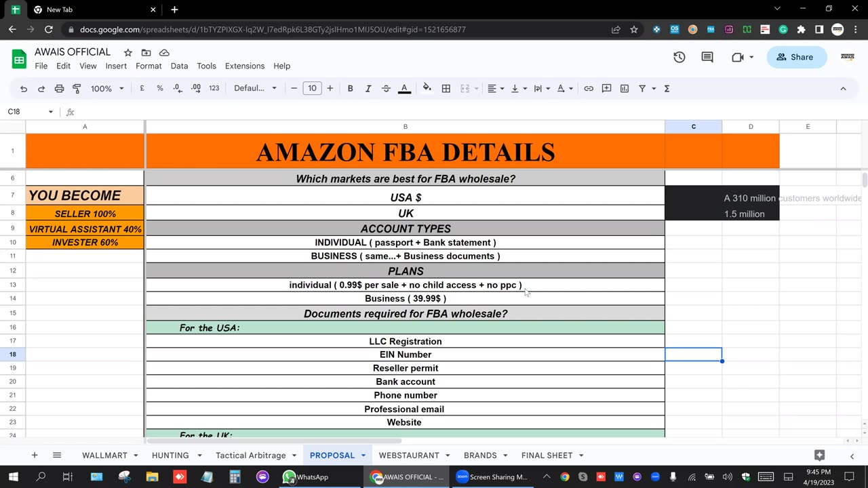
Task: Open vertical align dropdown
Action: 518,88
